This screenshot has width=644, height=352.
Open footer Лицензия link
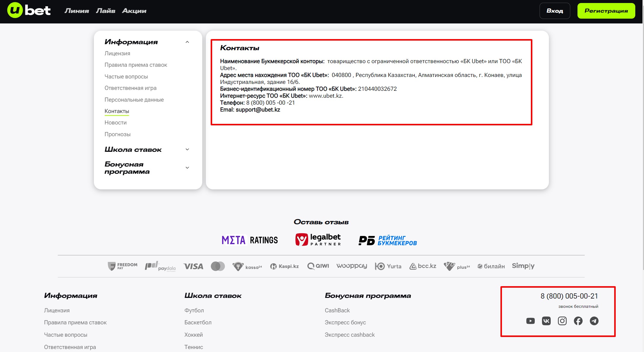tap(57, 311)
